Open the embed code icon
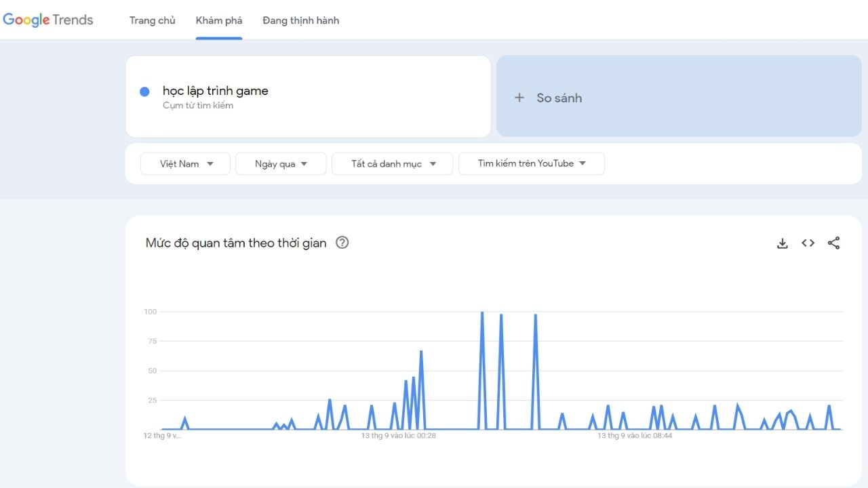 (x=808, y=243)
